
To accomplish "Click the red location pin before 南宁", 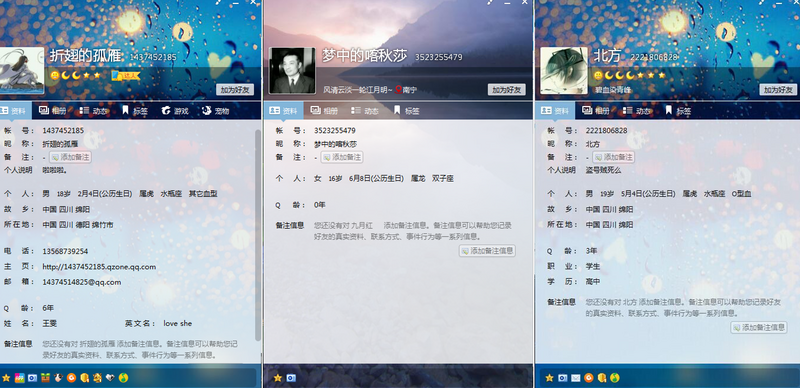I will [398, 89].
